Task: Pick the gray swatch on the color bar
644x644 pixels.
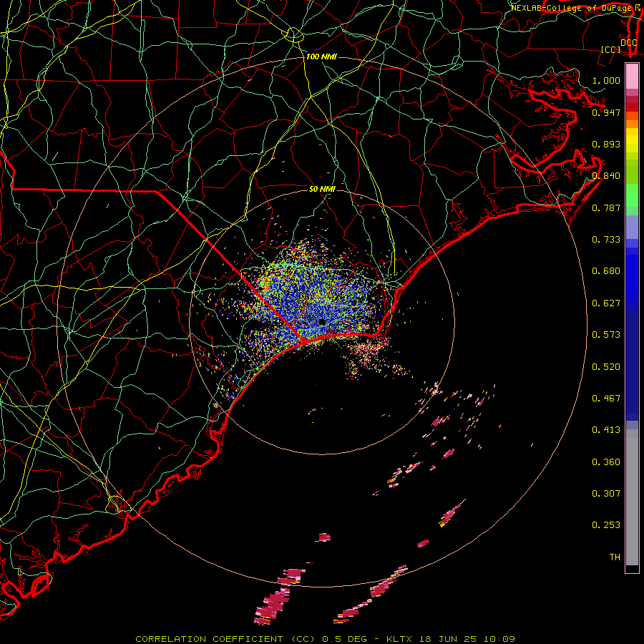Action: [632, 497]
